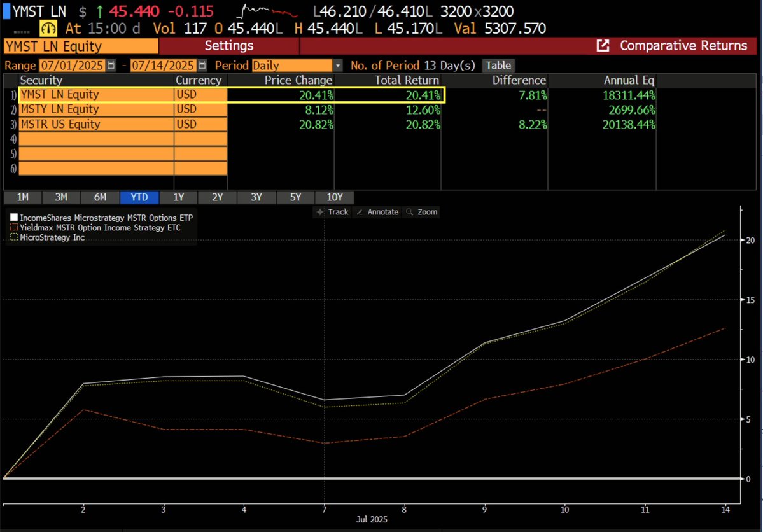The width and height of the screenshot is (763, 532).
Task: Select the 3M range tab
Action: 61,197
